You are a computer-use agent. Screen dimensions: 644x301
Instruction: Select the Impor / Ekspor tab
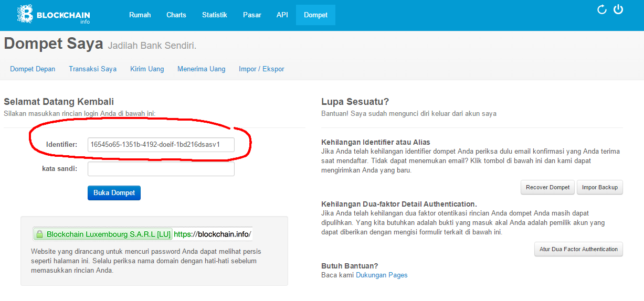click(261, 69)
